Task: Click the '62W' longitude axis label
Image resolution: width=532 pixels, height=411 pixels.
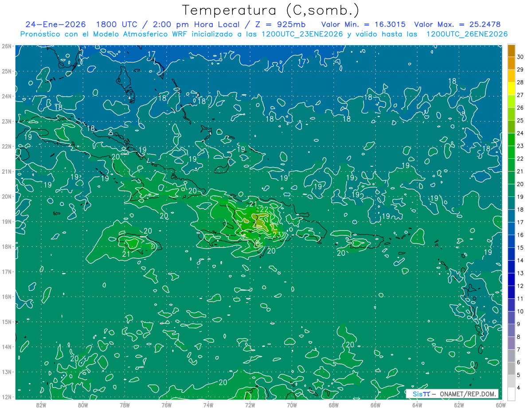Action: (x=459, y=404)
